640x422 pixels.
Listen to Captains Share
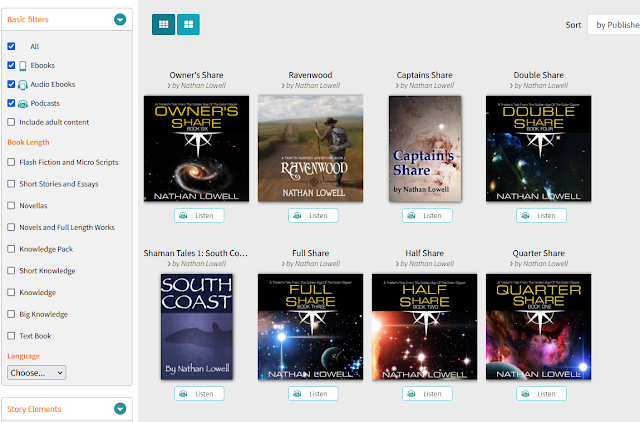[x=427, y=215]
